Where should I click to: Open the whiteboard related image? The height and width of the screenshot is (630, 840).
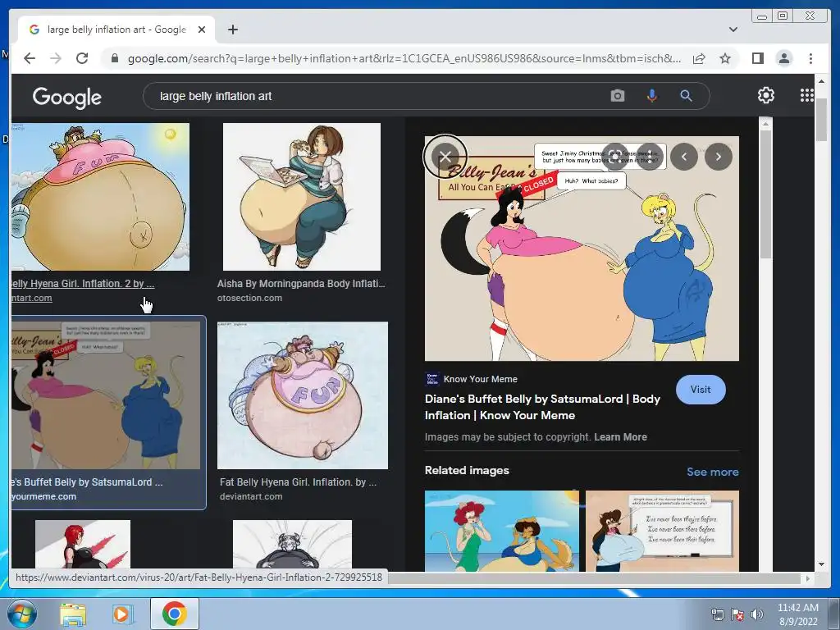click(662, 531)
